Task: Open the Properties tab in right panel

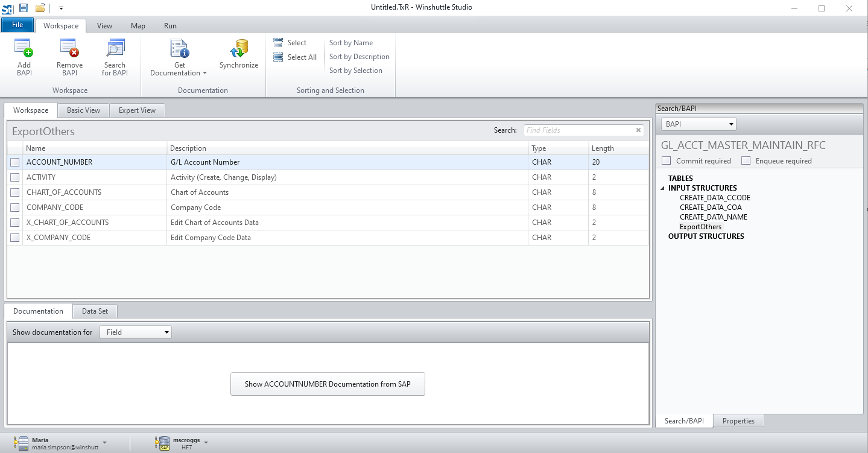Action: (x=738, y=421)
